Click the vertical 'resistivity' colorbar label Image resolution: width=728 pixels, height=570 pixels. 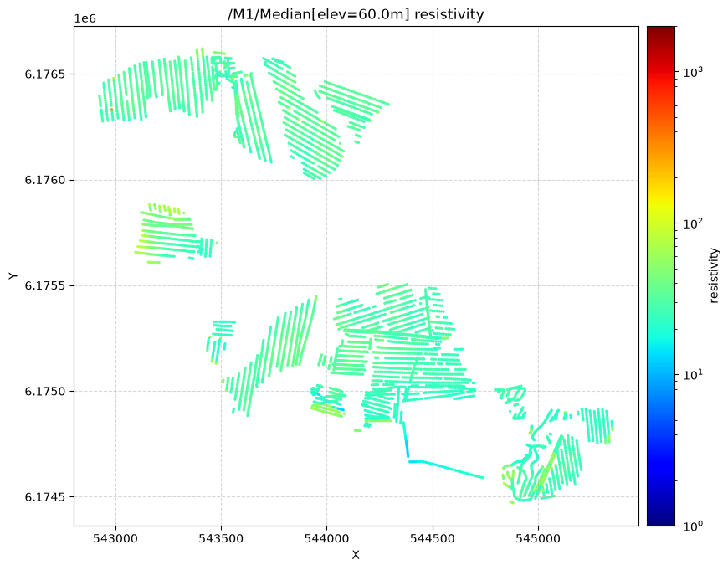point(714,275)
